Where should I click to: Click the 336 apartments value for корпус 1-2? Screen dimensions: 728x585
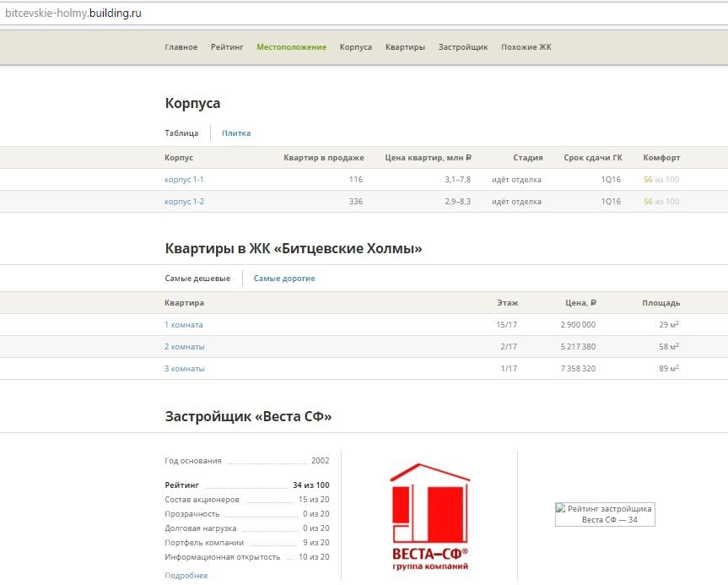click(356, 201)
